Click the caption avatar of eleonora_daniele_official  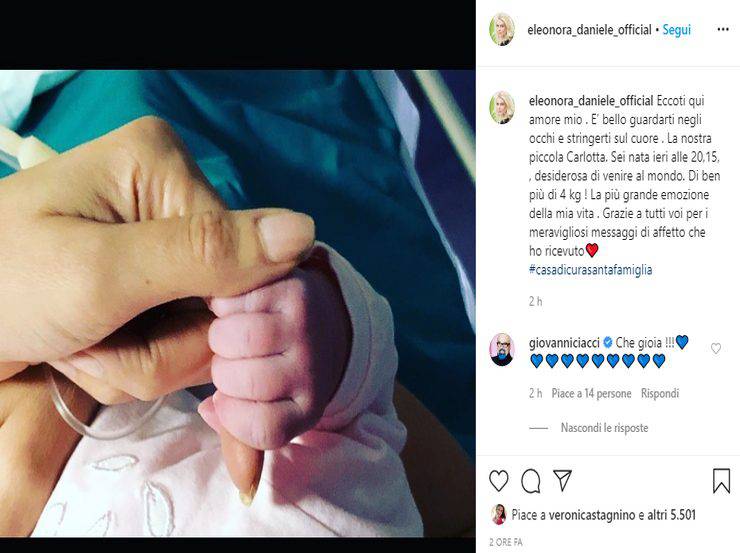pyautogui.click(x=502, y=108)
